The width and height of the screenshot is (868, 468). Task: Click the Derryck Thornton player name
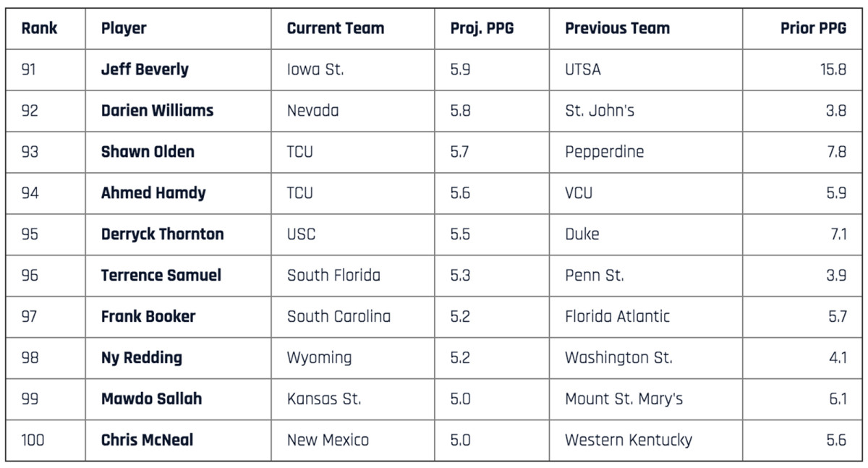(x=163, y=234)
